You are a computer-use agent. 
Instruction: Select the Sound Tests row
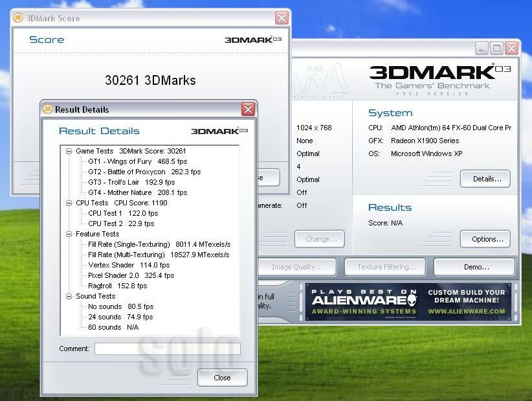(95, 296)
